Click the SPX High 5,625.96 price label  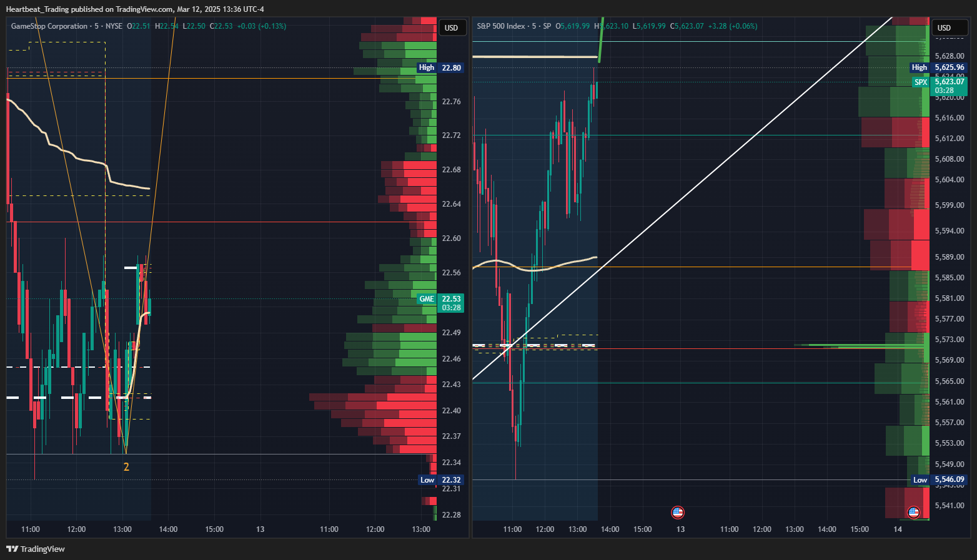(938, 67)
